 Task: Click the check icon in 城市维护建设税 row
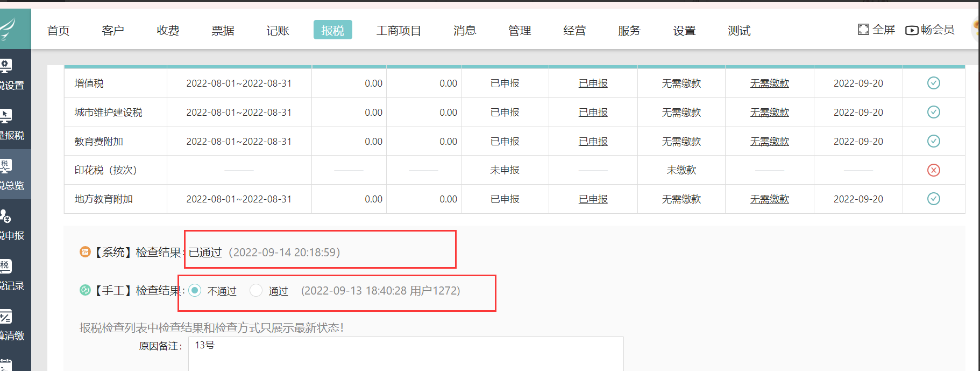[933, 112]
